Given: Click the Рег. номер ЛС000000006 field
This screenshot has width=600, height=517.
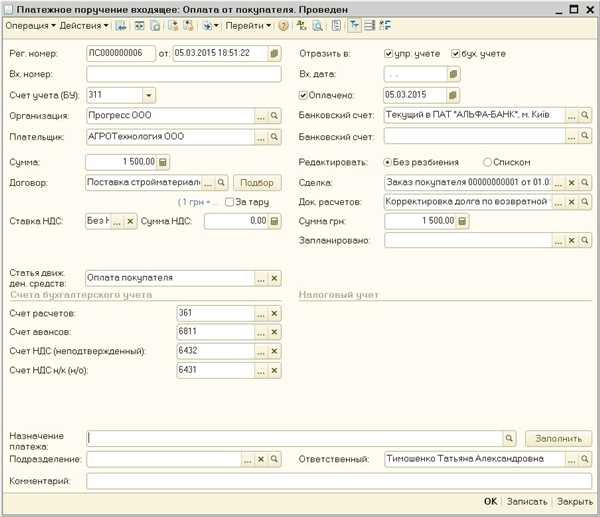Looking at the screenshot, I should (121, 53).
